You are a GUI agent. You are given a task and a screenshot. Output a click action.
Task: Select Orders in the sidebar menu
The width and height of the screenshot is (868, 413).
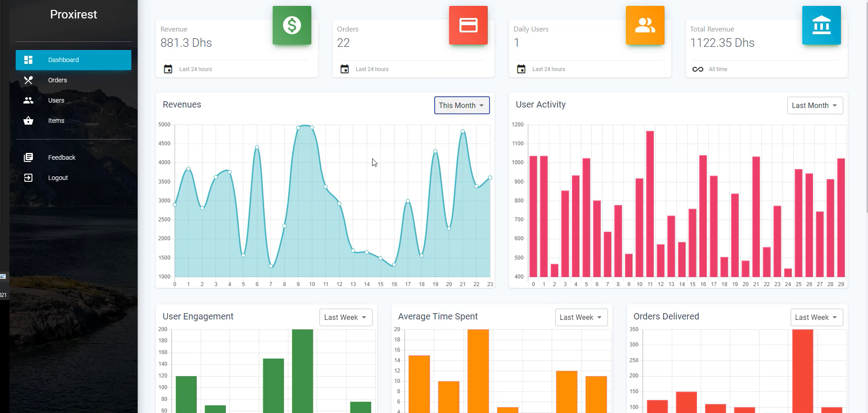[57, 80]
